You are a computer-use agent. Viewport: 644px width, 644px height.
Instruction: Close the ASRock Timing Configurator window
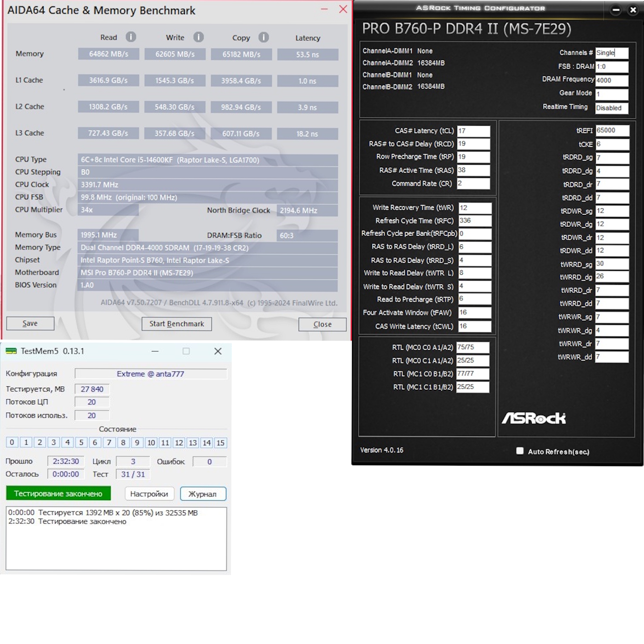pyautogui.click(x=633, y=10)
